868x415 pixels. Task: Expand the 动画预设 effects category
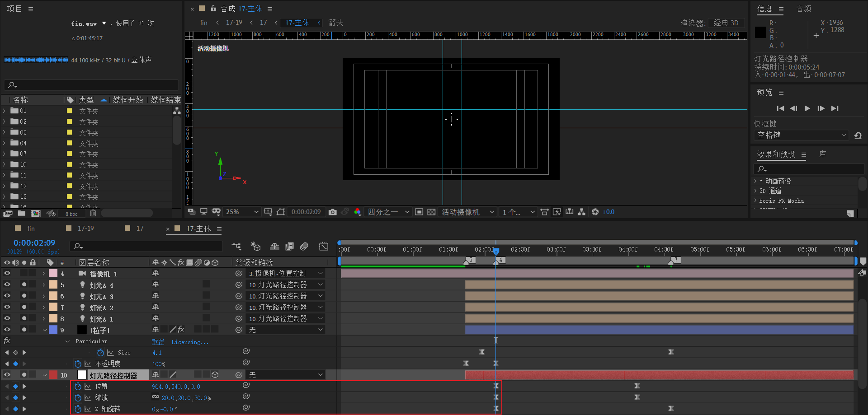click(755, 181)
